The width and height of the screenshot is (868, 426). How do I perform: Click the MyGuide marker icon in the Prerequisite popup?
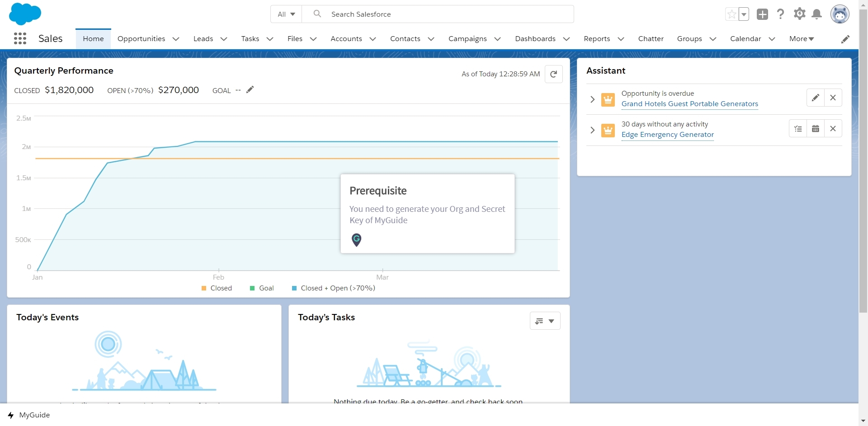click(356, 240)
